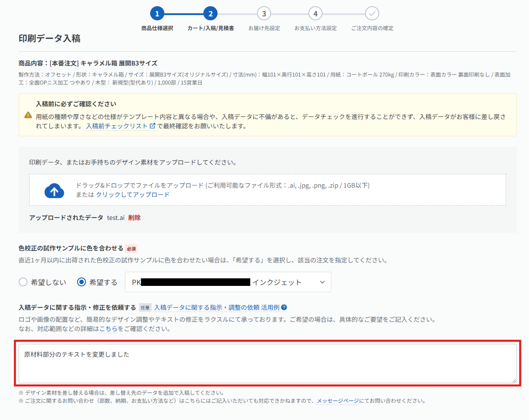
Task: Click the yellow warning triangle icon
Action: (x=28, y=115)
